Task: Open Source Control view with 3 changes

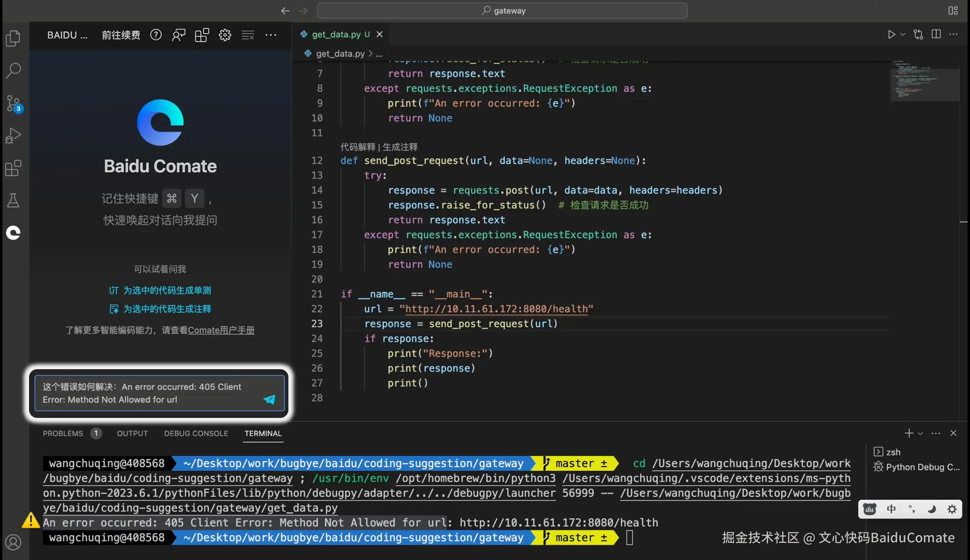Action: (x=13, y=103)
